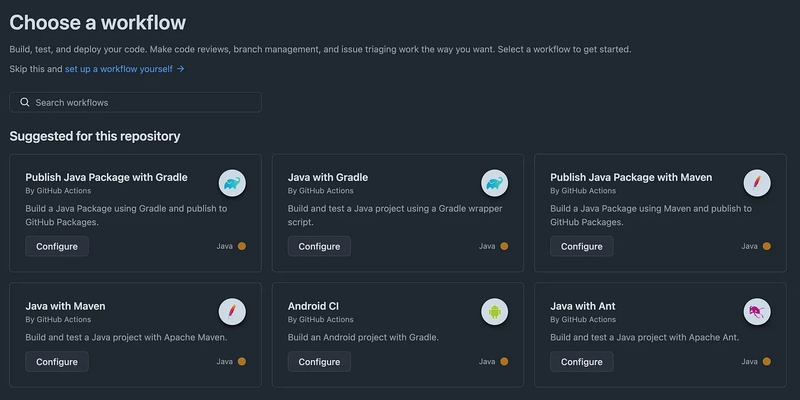
Task: Configure the Java with Gradle workflow
Action: [x=319, y=246]
